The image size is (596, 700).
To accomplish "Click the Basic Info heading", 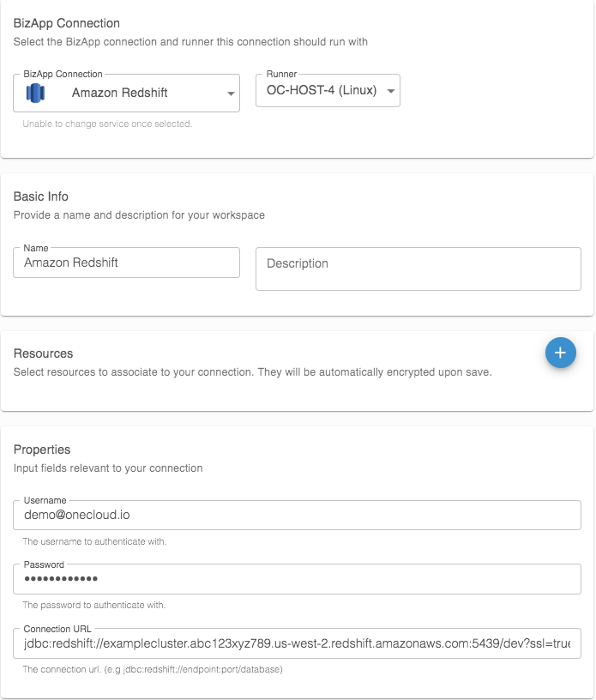I will (40, 196).
